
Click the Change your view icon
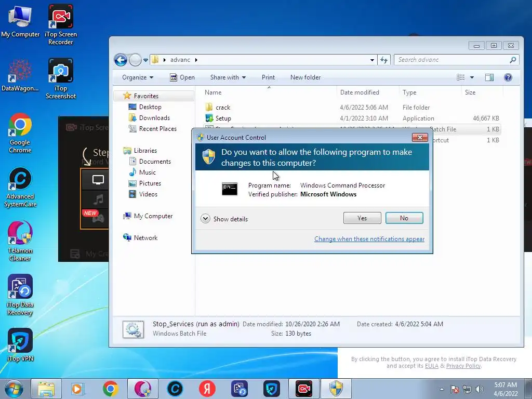click(x=460, y=77)
